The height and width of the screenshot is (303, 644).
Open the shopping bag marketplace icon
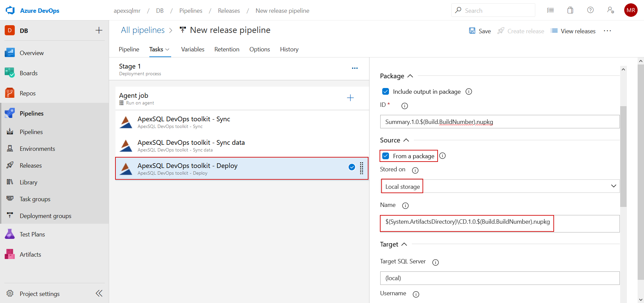click(570, 10)
